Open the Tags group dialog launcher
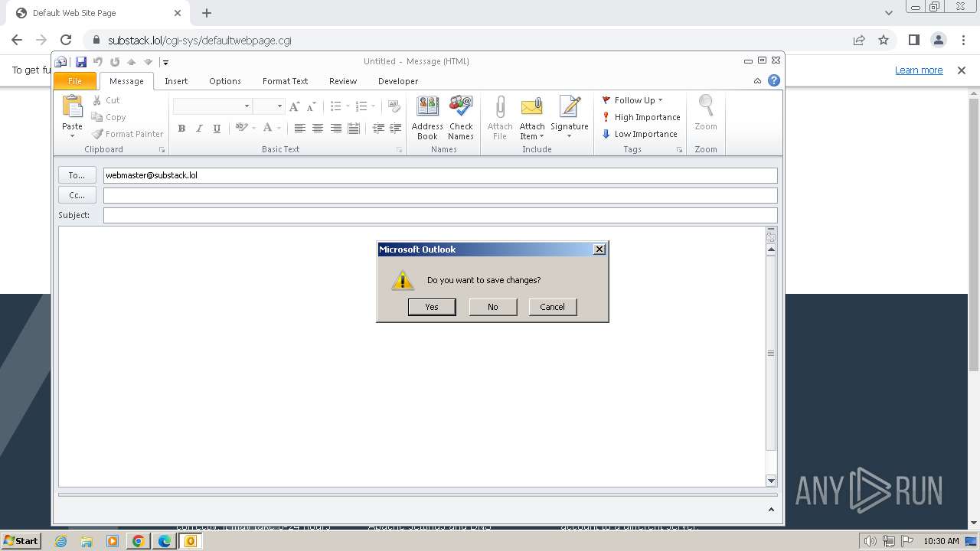Viewport: 980px width, 551px height. pyautogui.click(x=679, y=150)
